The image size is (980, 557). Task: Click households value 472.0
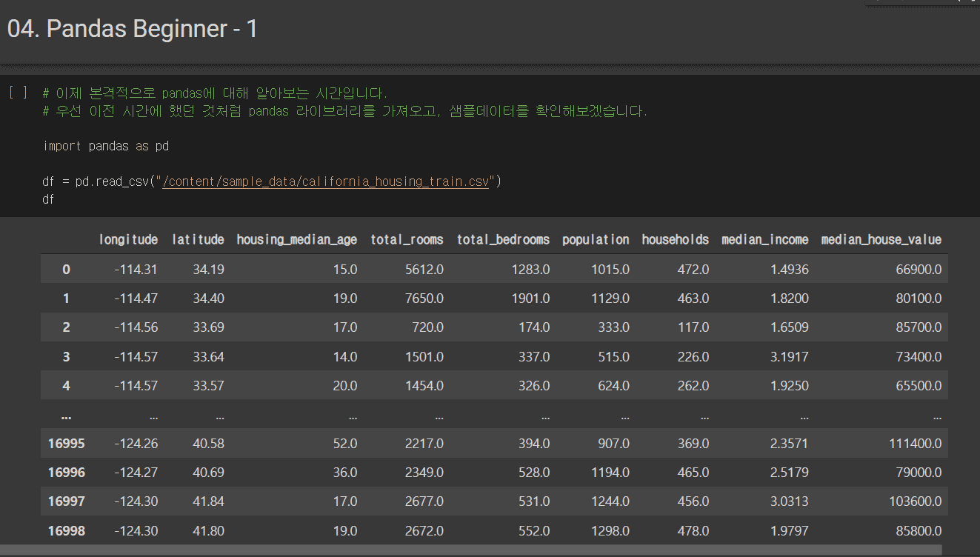click(693, 270)
